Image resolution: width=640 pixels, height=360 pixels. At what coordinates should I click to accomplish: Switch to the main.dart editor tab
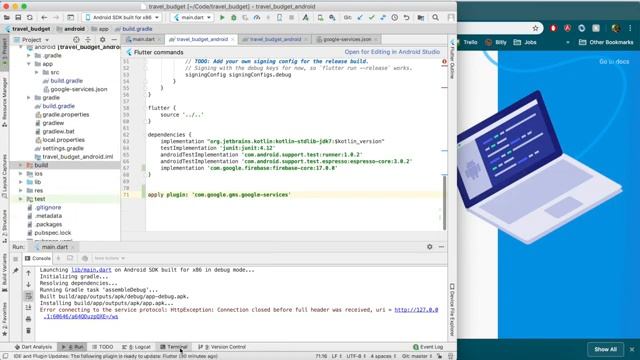(143, 39)
